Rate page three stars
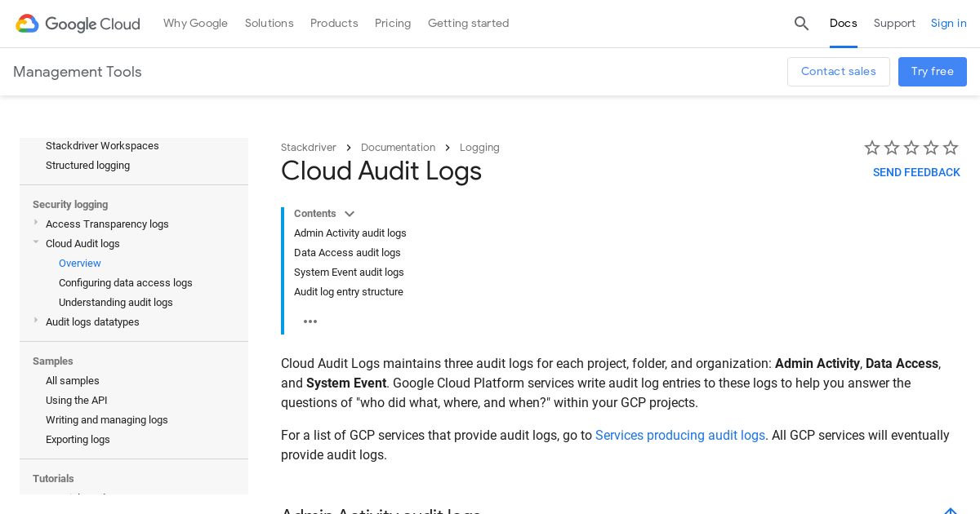The image size is (980, 514). pos(911,148)
